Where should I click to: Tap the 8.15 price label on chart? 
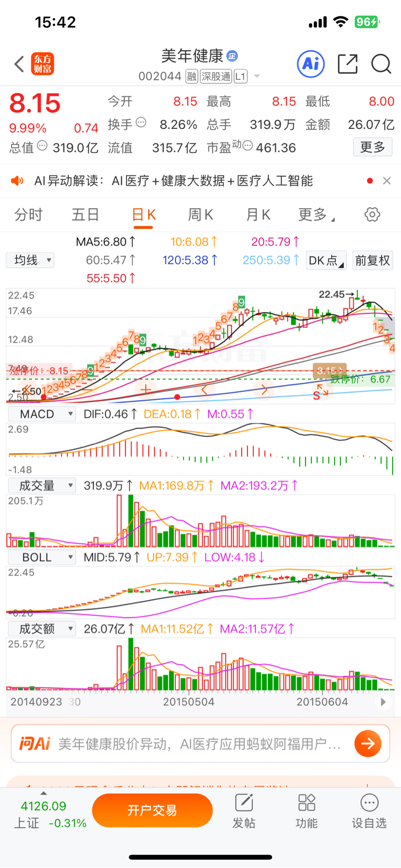pyautogui.click(x=330, y=371)
